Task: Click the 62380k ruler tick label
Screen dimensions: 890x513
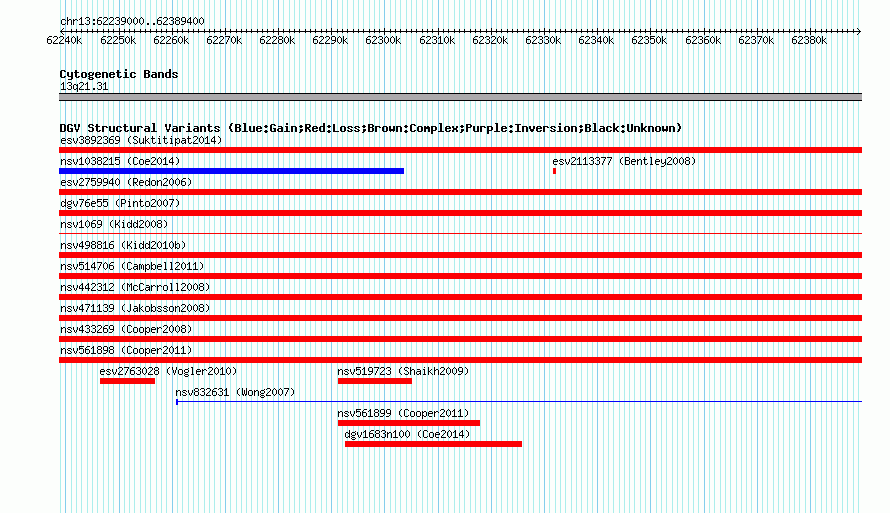Action: (x=809, y=40)
